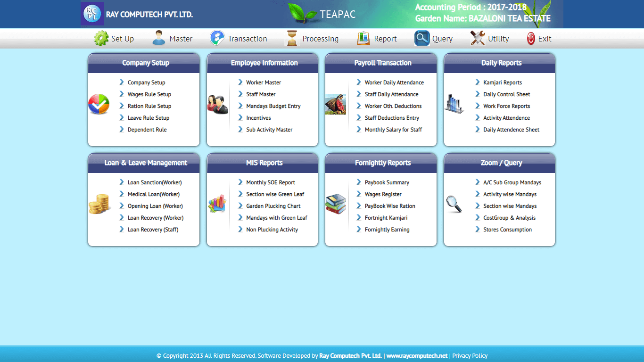Open Staff Daily Attendance

[392, 94]
